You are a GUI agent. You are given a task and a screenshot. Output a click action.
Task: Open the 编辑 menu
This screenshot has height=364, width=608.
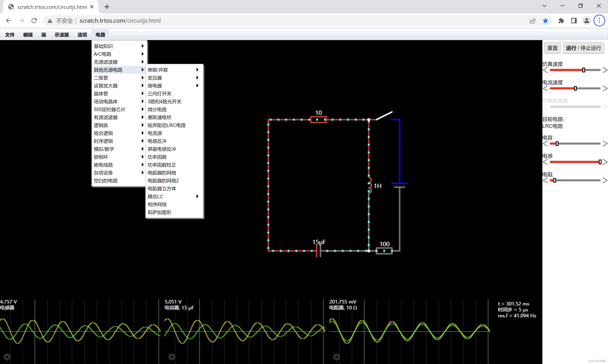tap(28, 35)
